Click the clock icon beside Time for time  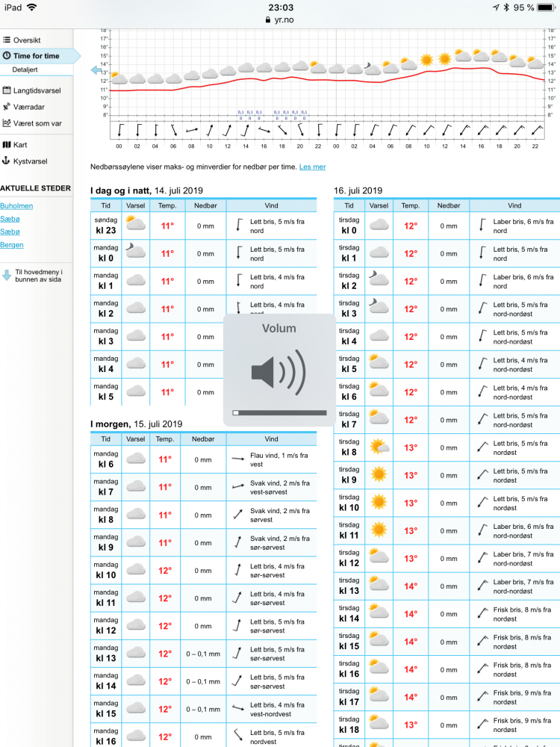click(7, 56)
